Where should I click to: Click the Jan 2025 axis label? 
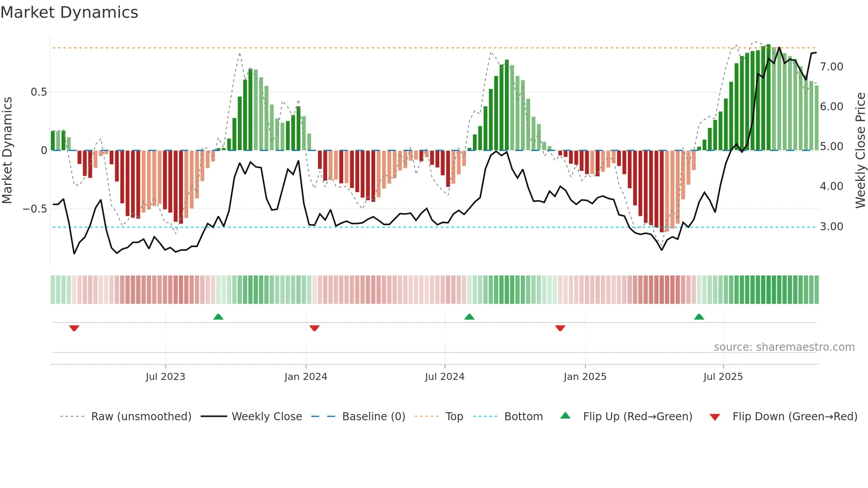(x=585, y=377)
